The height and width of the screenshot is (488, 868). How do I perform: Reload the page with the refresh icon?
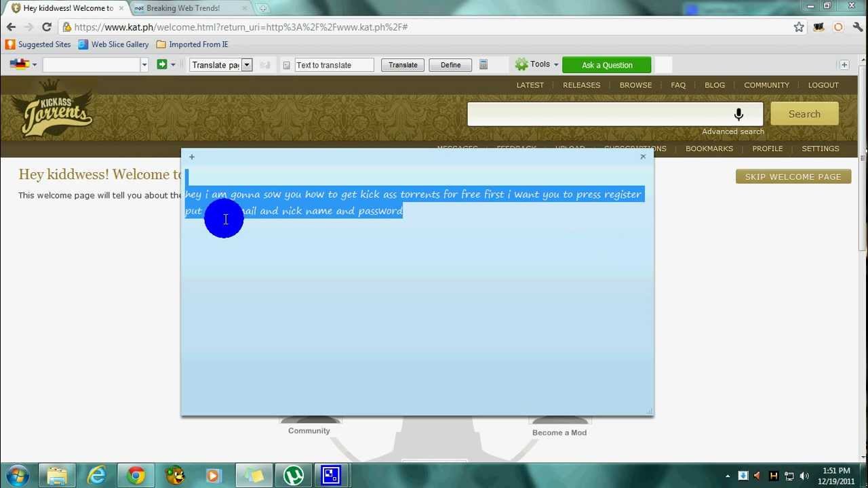(x=47, y=27)
